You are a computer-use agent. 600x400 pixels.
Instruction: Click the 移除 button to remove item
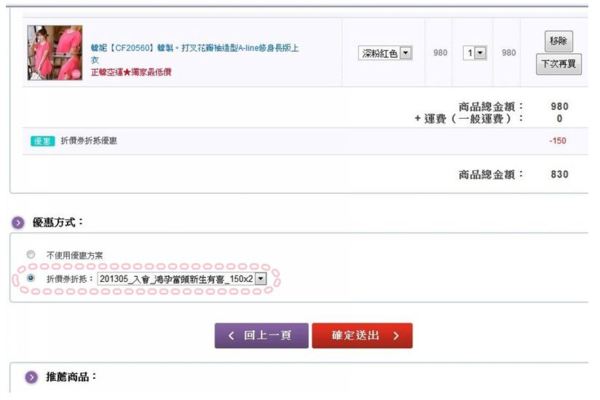pyautogui.click(x=558, y=41)
